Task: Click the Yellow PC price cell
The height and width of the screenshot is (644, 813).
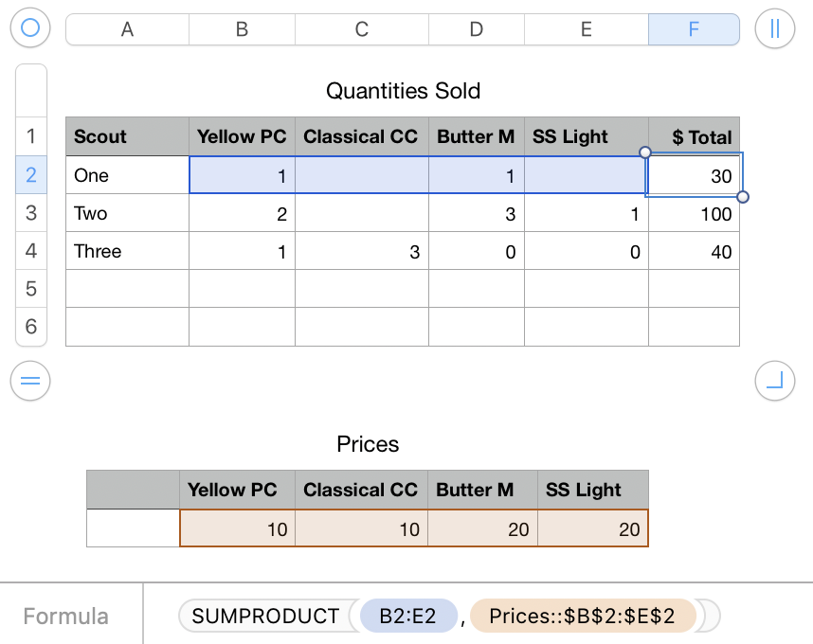Action: 237,528
